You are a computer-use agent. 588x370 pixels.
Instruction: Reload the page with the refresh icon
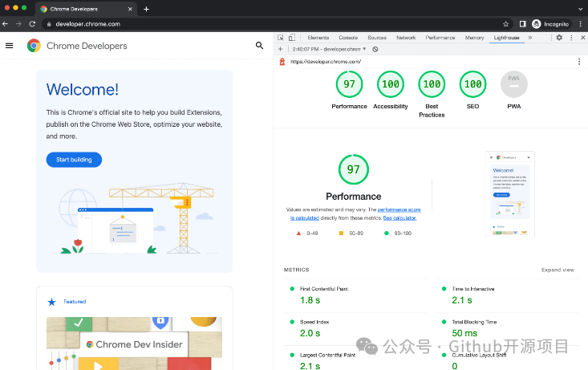point(32,24)
